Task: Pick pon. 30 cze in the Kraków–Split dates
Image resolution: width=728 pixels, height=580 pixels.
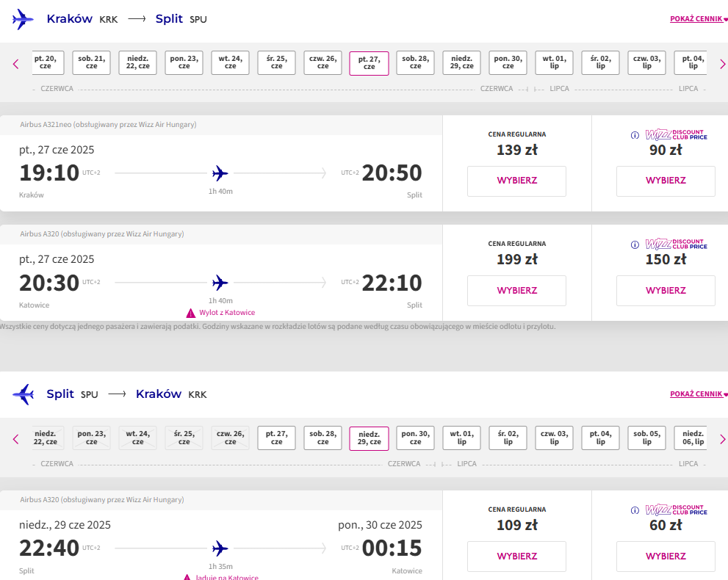Action: click(x=508, y=62)
